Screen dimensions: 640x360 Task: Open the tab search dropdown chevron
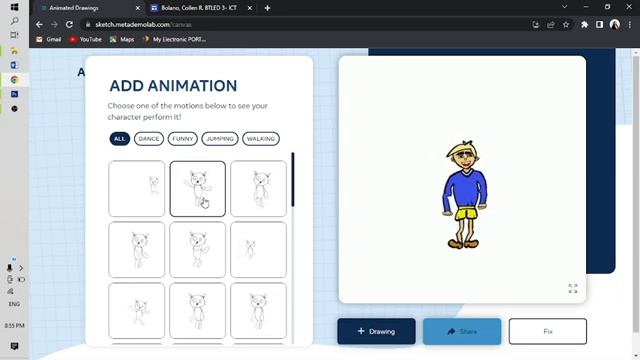point(564,7)
